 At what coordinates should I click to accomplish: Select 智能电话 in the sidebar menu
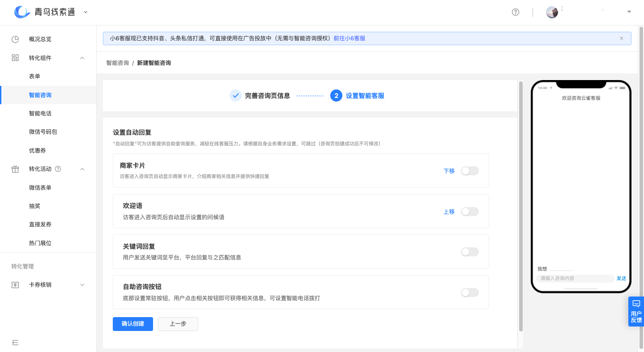pos(40,113)
